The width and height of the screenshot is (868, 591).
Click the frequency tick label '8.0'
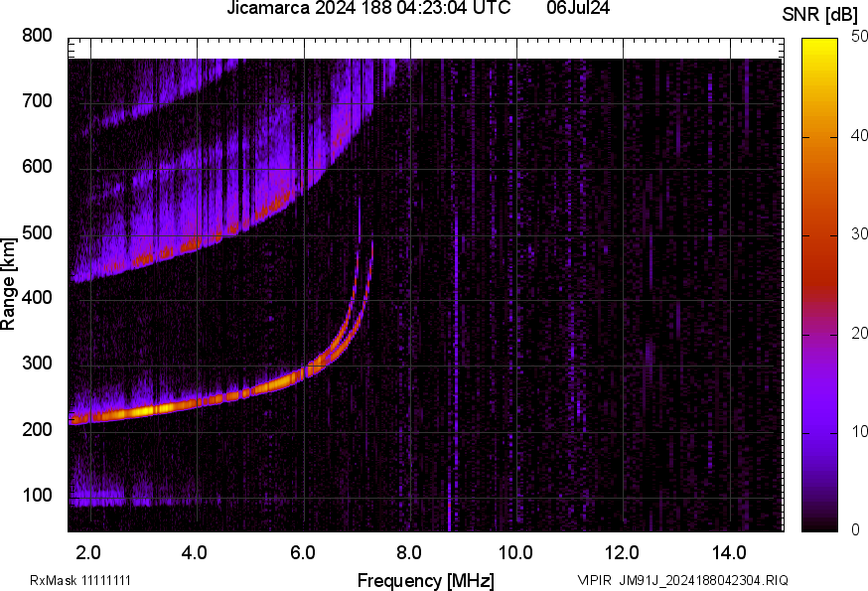408,553
